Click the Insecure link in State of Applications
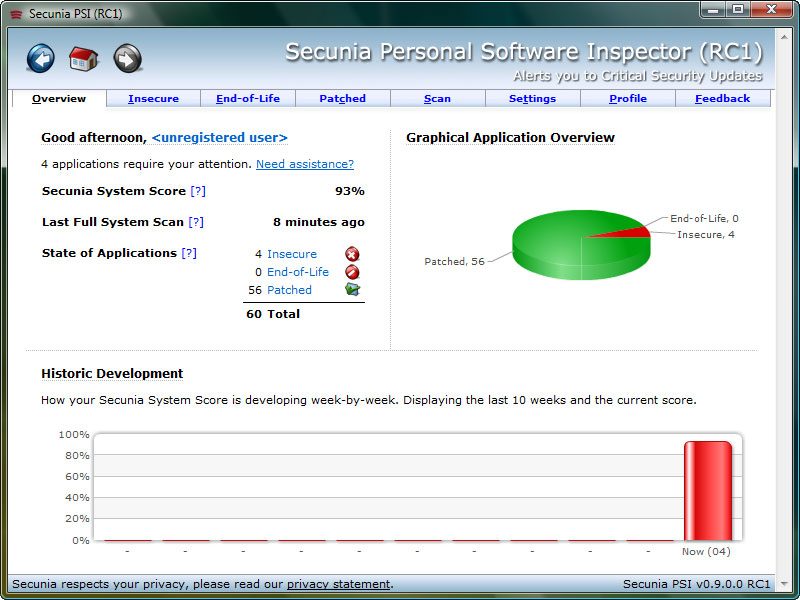Viewport: 800px width, 600px height. point(292,254)
